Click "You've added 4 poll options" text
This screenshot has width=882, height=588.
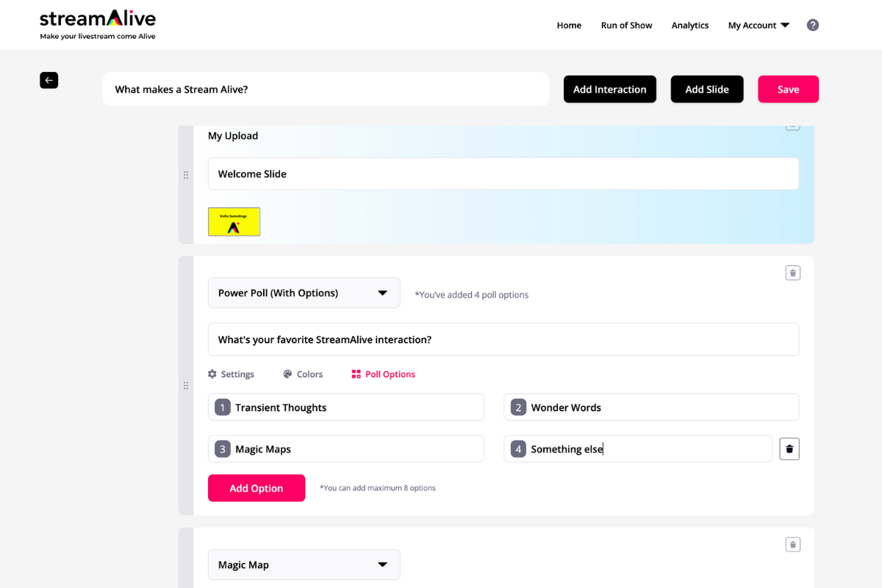coord(472,295)
